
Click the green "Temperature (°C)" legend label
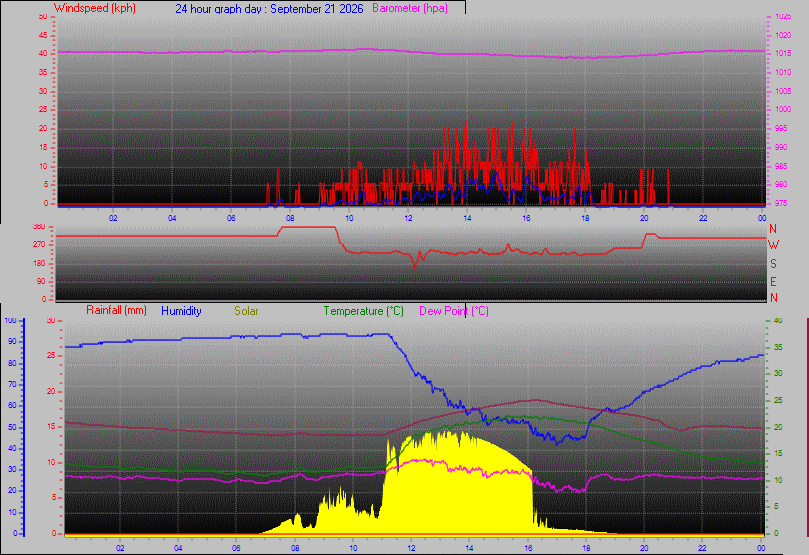(364, 311)
